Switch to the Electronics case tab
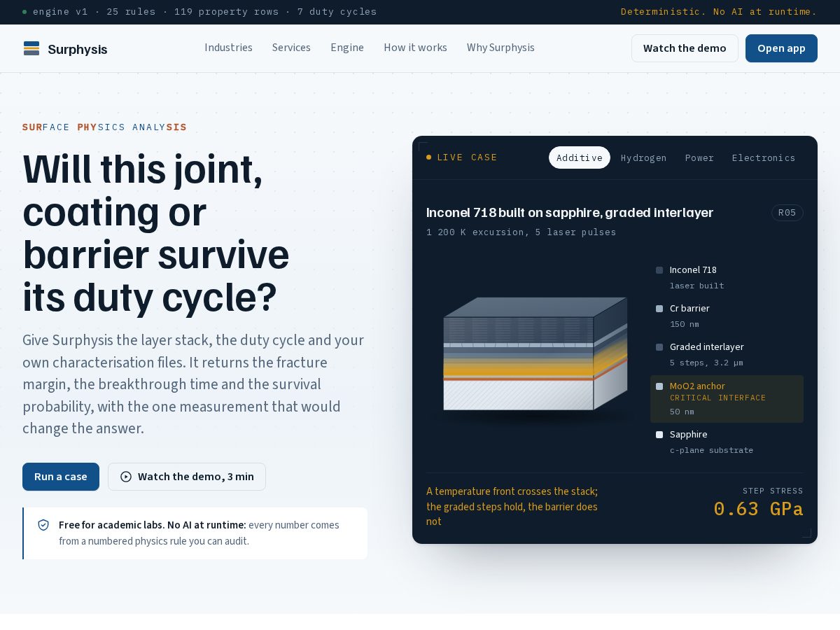The height and width of the screenshot is (630, 840). point(764,157)
